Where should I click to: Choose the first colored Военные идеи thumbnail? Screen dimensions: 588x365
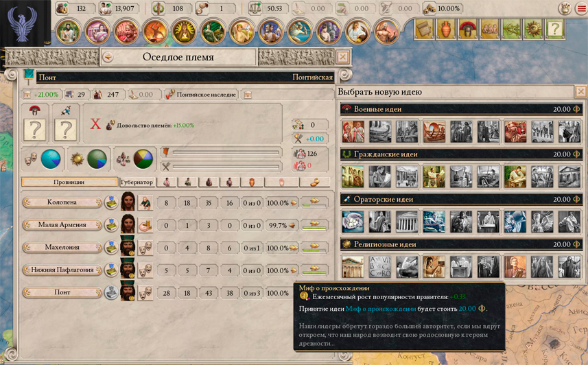pos(353,131)
